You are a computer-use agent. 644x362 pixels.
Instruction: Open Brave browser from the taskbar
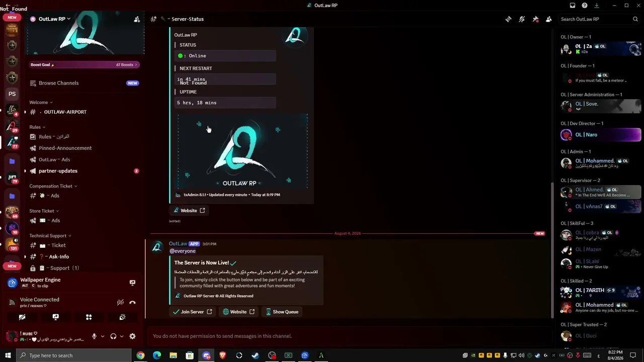point(223,355)
